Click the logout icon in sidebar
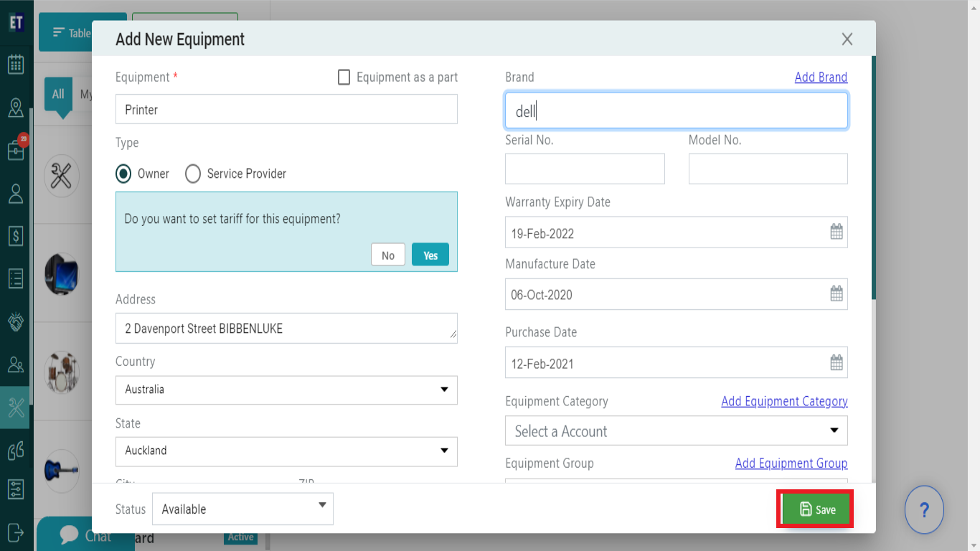Viewport: 980px width, 551px height. [x=16, y=532]
